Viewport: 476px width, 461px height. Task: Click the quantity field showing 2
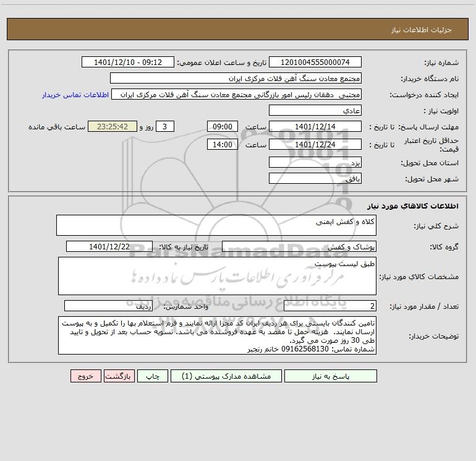tap(330, 306)
